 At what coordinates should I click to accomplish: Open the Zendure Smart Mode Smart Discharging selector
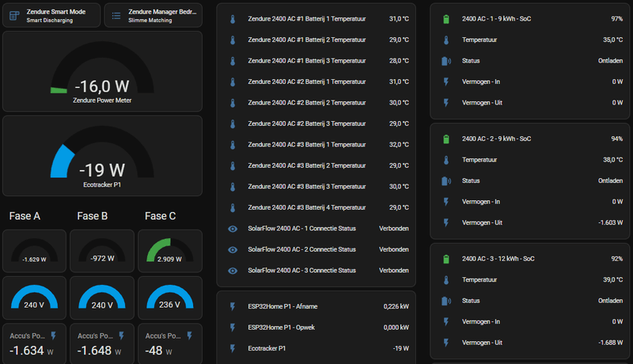51,16
